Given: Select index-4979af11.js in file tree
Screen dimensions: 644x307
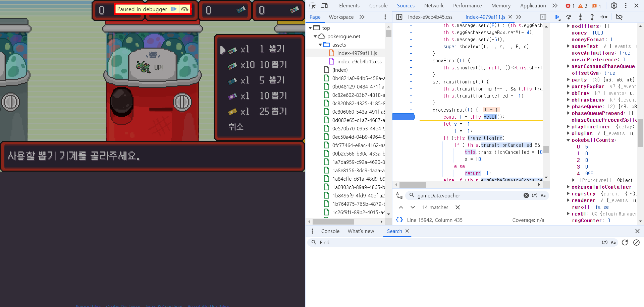Looking at the screenshot, I should point(357,53).
